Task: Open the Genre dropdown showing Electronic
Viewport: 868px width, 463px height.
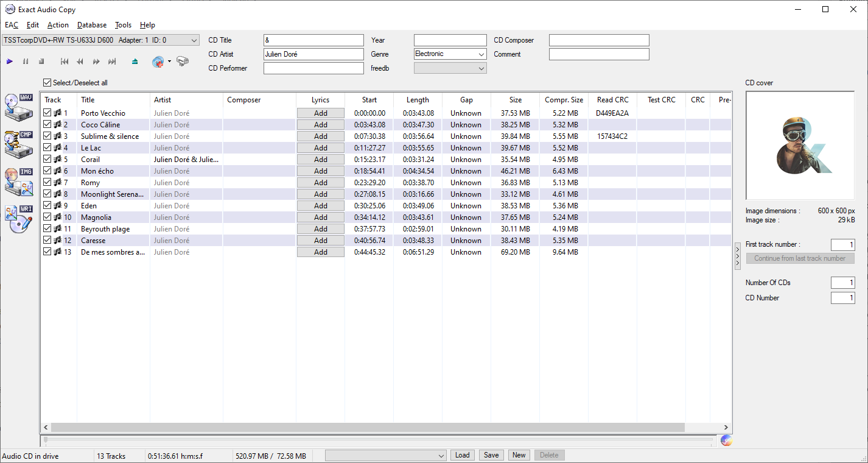Action: click(x=450, y=54)
